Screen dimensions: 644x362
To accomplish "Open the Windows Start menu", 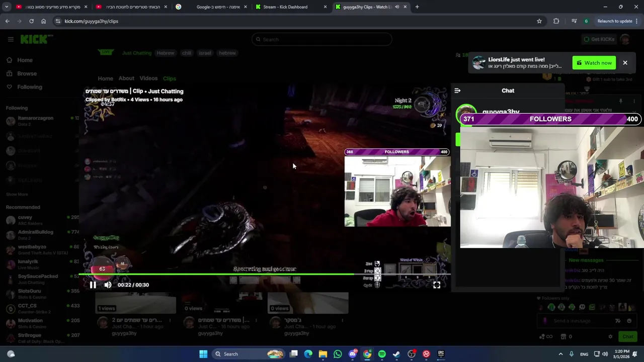I will [203, 354].
